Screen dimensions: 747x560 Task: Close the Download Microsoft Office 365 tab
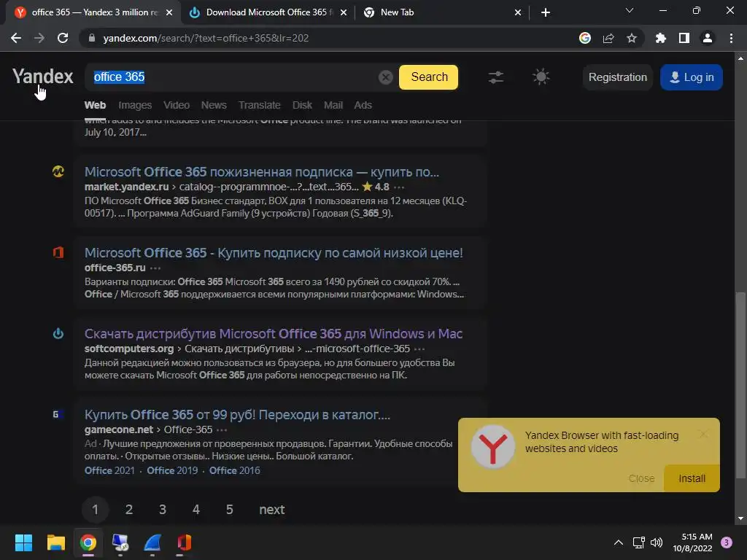(x=344, y=12)
